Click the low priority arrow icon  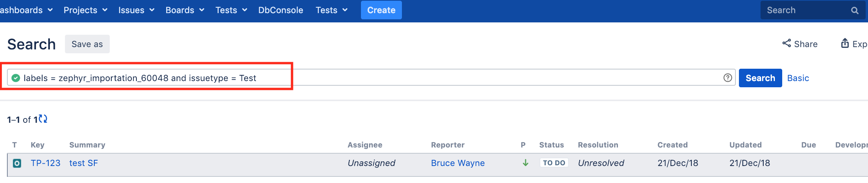[526, 163]
